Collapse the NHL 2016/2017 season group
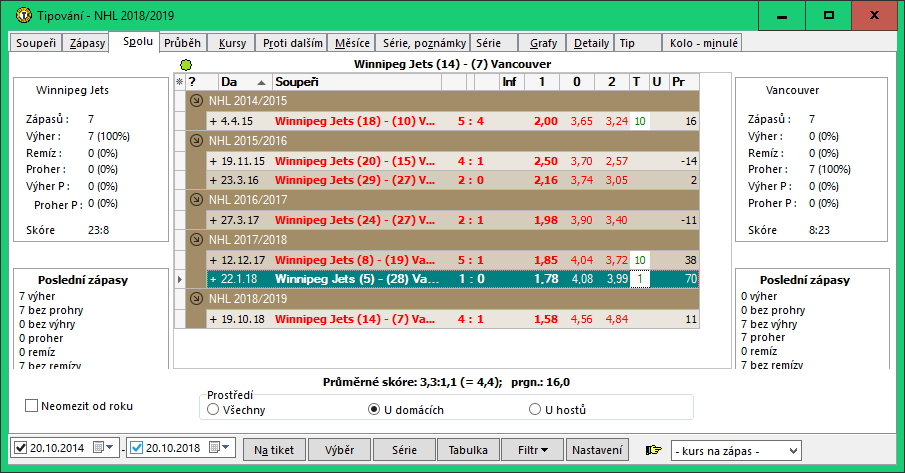 (x=195, y=199)
